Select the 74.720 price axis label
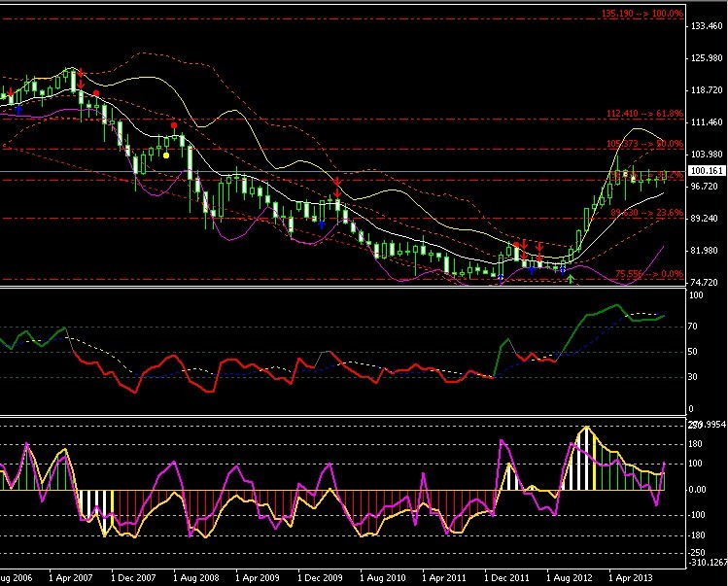Image resolution: width=728 pixels, height=586 pixels. [704, 283]
